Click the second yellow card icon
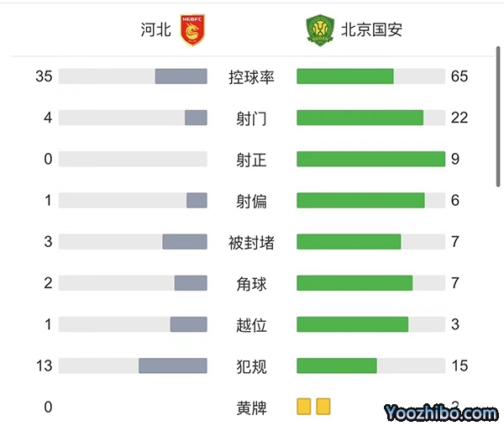Viewport: 504px width, 426px height. pos(323,407)
